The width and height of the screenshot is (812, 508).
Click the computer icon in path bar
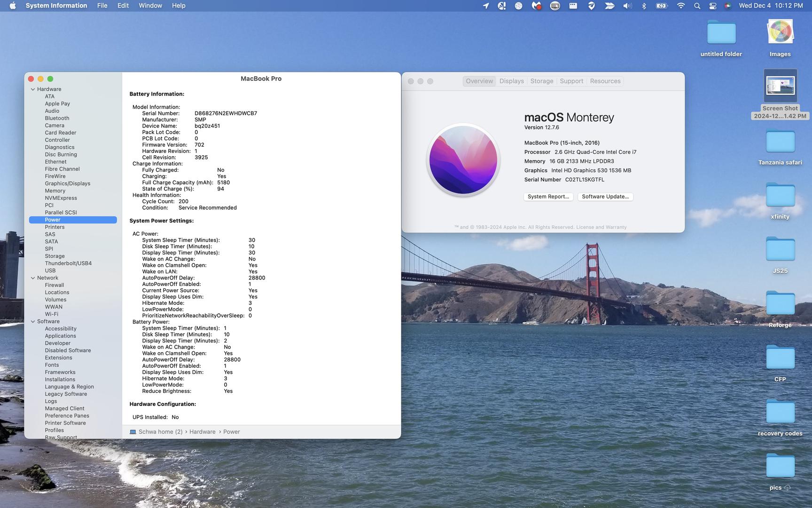click(x=133, y=432)
